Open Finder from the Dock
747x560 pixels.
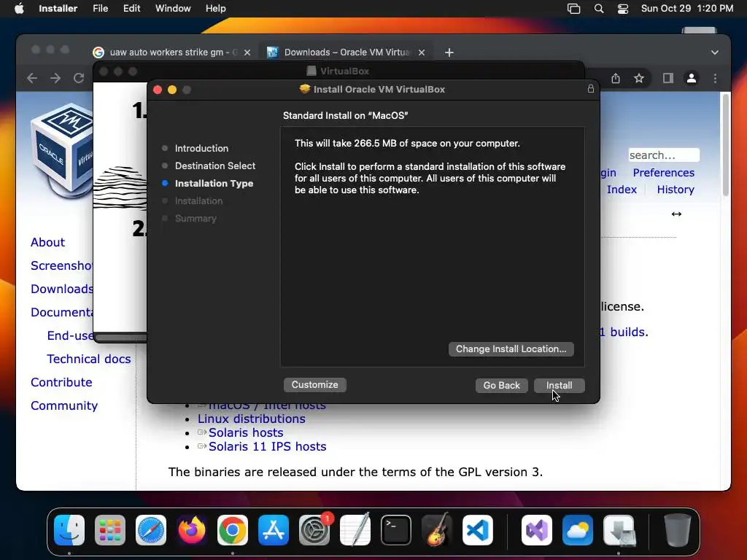coord(69,530)
